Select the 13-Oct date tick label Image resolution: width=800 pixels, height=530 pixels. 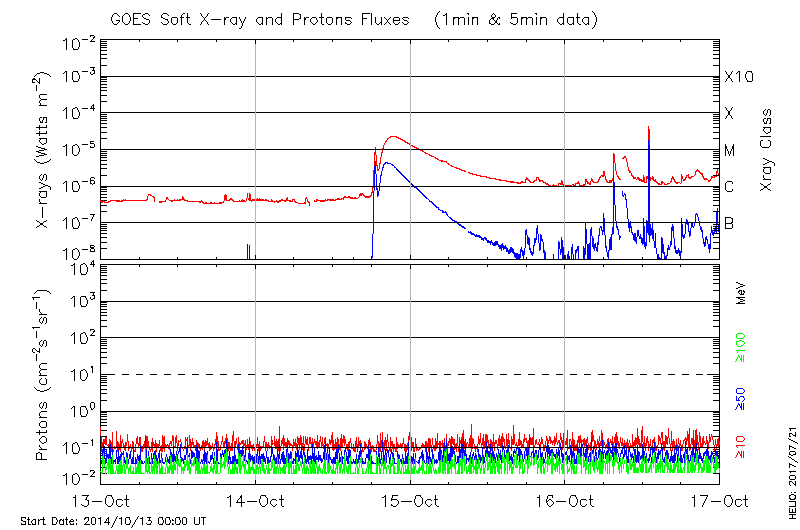tap(101, 500)
